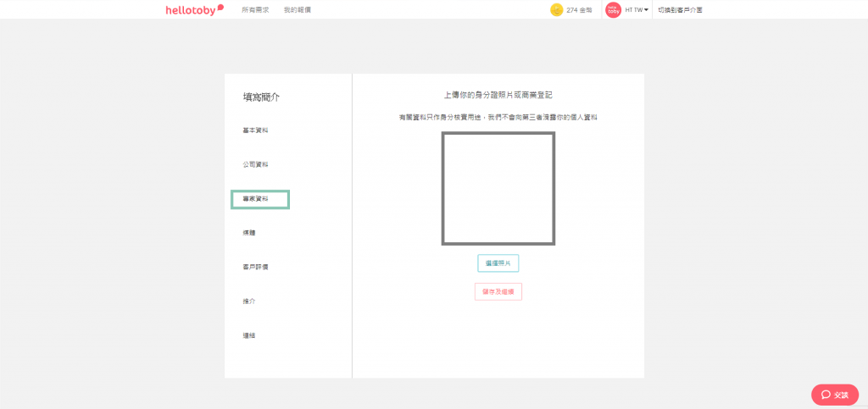Select 連結 in the sidebar
868x409 pixels.
[x=248, y=335]
